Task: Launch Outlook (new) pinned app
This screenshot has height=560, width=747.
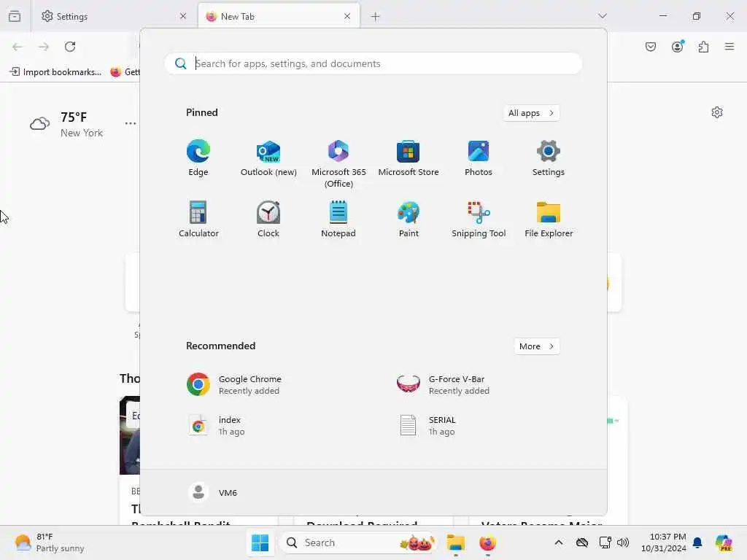Action: click(268, 158)
